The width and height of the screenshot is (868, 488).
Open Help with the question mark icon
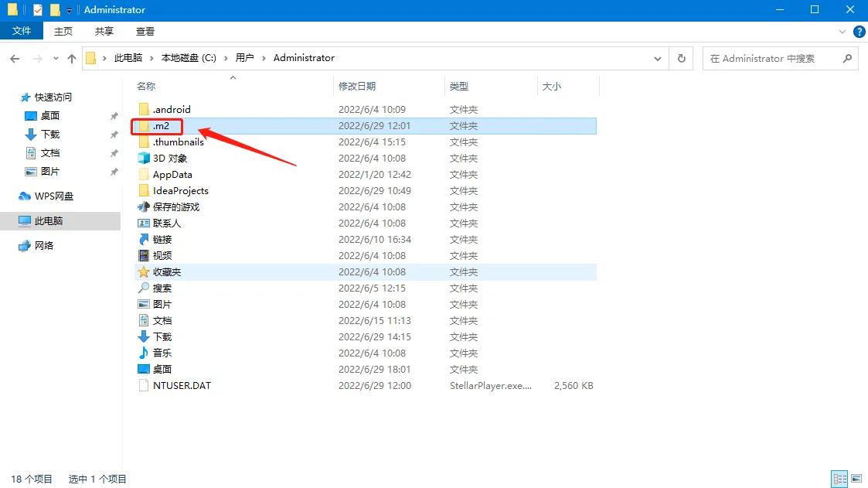tap(859, 32)
